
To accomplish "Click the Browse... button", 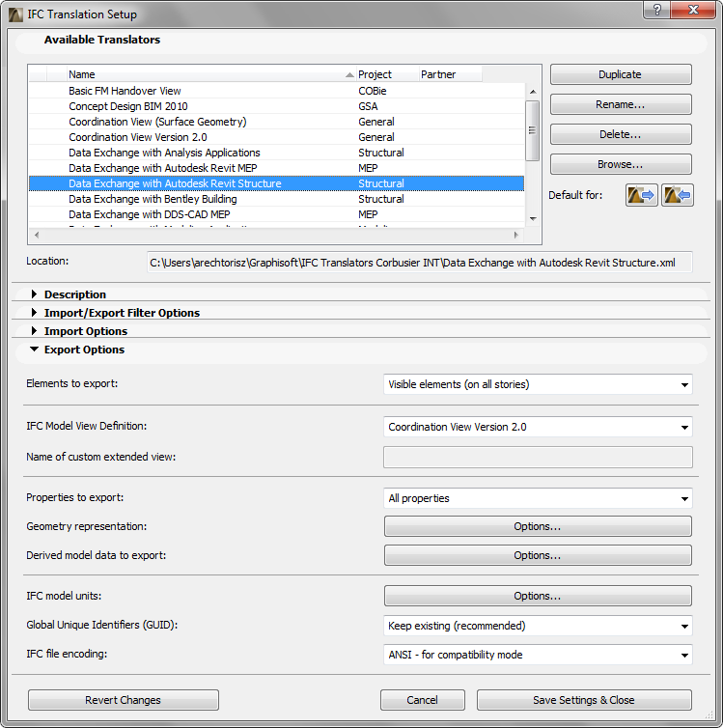I will click(621, 164).
